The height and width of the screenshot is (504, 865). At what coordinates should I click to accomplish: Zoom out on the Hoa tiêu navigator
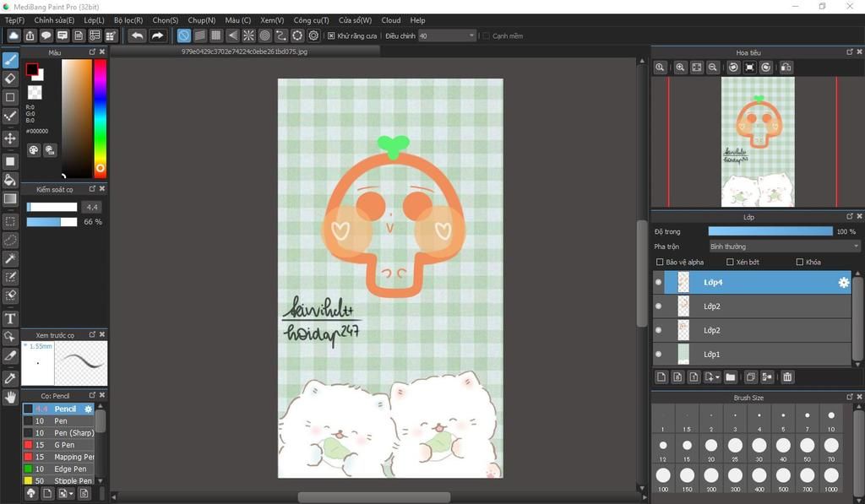pyautogui.click(x=713, y=68)
